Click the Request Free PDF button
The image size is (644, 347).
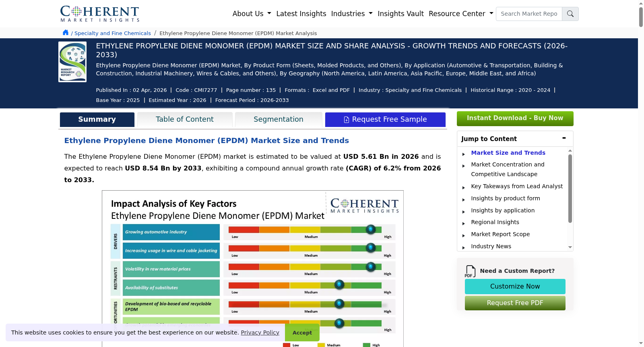pyautogui.click(x=515, y=303)
